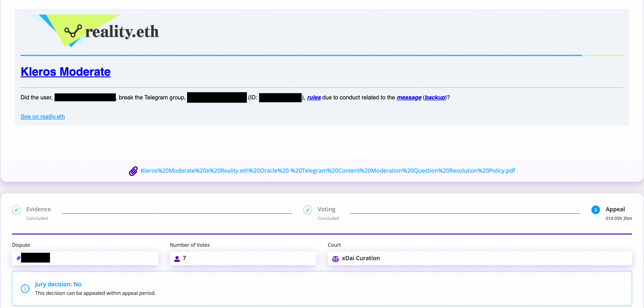The width and height of the screenshot is (644, 308).
Task: Select the Appeal stage label
Action: coord(615,209)
